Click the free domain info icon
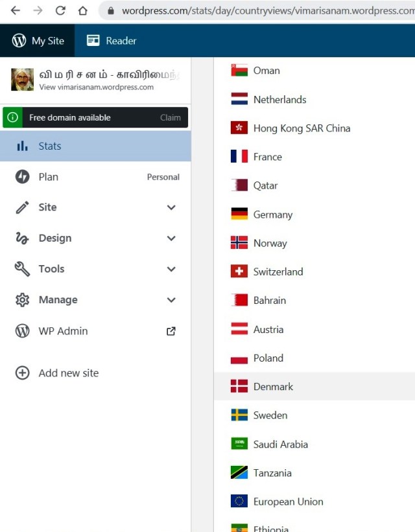 [12, 117]
